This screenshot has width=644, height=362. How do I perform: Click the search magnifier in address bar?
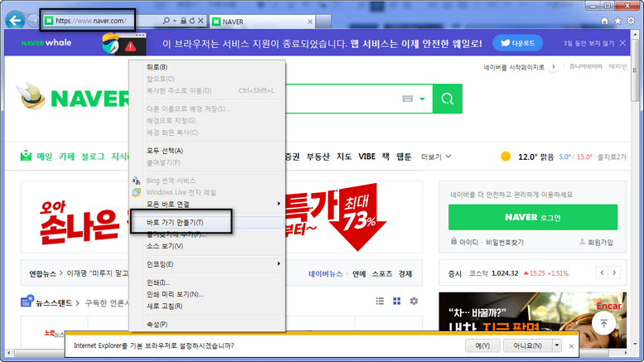(x=166, y=21)
